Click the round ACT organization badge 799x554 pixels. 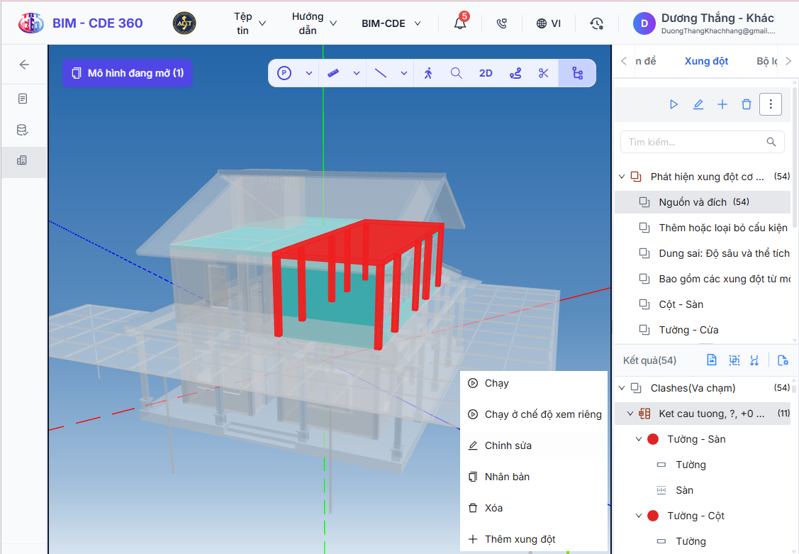point(184,23)
